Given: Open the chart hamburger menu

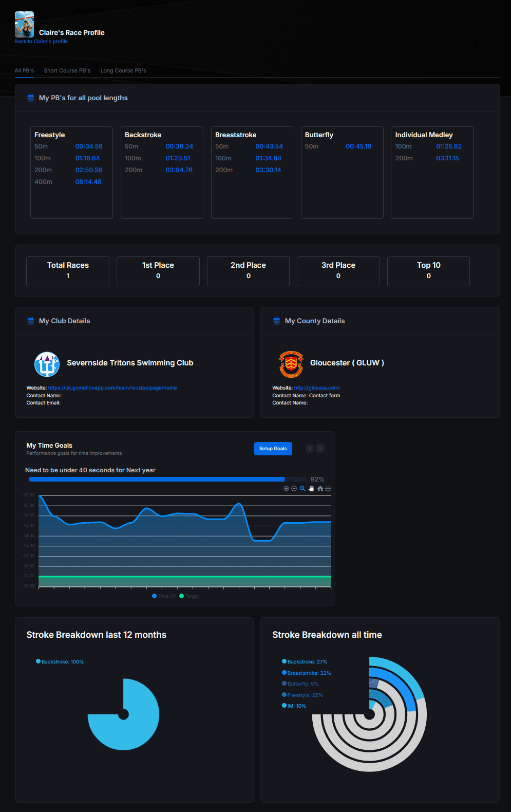Looking at the screenshot, I should click(328, 489).
